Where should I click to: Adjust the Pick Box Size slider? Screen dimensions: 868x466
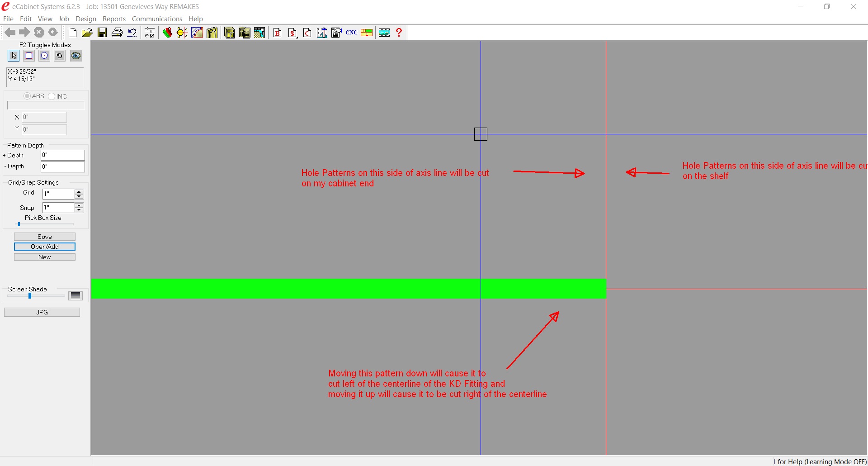19,224
